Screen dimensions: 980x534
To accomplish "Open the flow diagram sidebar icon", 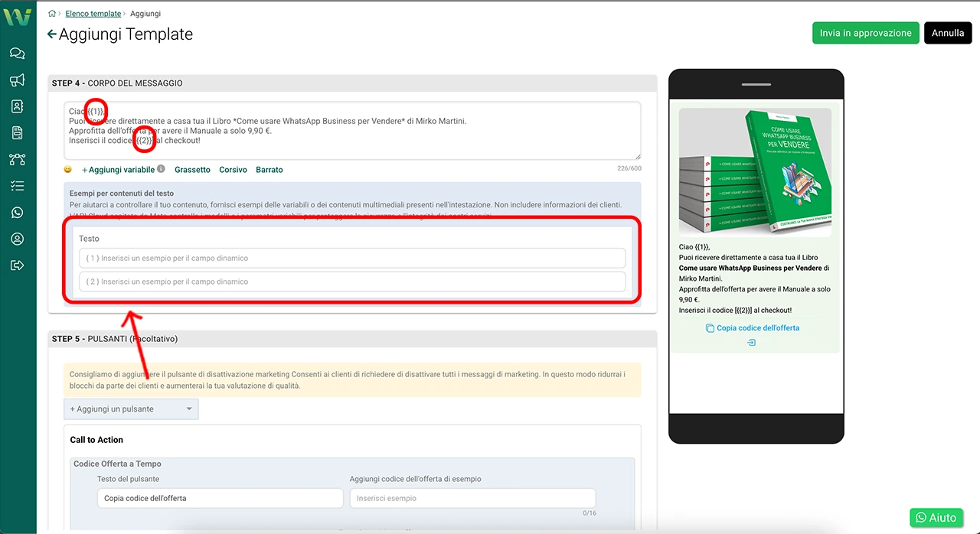I will (x=17, y=159).
